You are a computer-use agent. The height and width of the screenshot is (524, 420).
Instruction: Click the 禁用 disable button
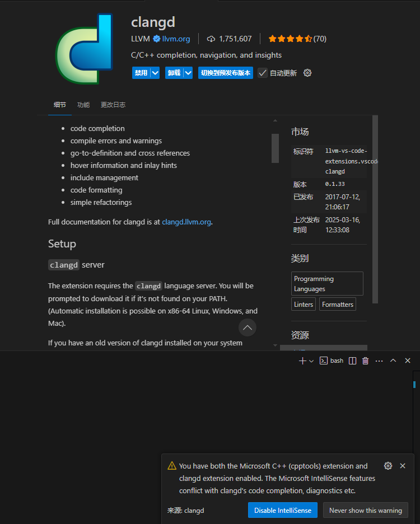click(x=141, y=73)
